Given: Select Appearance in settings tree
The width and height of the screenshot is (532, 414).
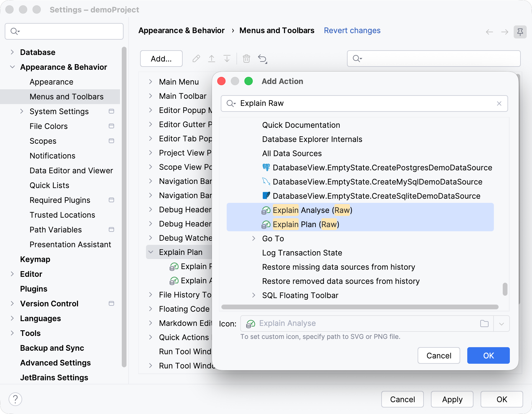Looking at the screenshot, I should point(51,82).
